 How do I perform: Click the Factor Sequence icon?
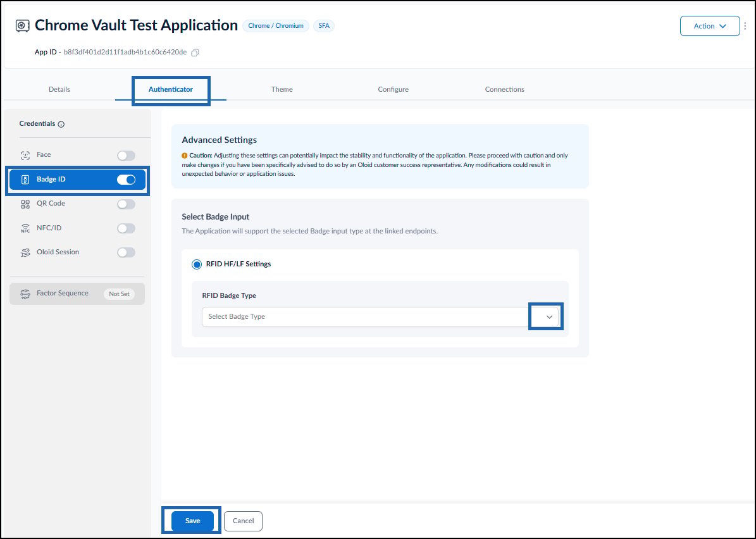[25, 294]
